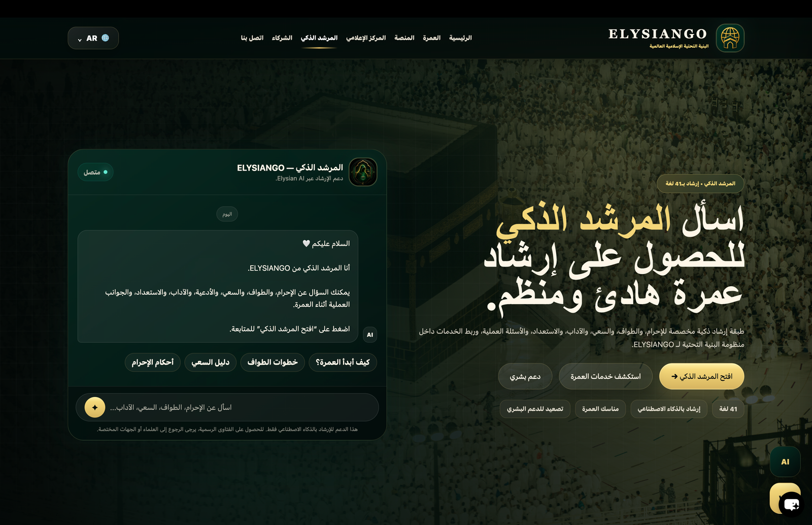The image size is (812, 525).
Task: Click فتح المرشد الذكي gold button
Action: click(701, 376)
